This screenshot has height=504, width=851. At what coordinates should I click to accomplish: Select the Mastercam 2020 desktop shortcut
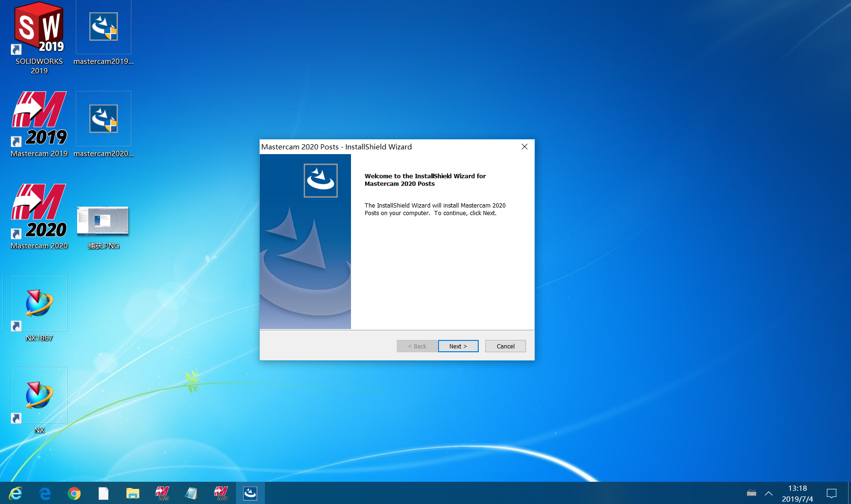pyautogui.click(x=39, y=217)
